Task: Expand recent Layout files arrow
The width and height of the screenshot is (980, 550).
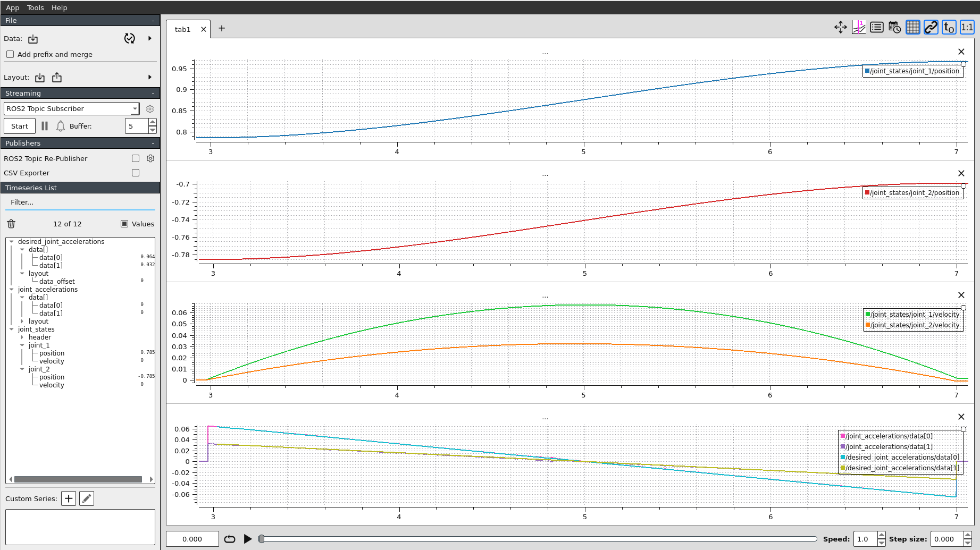Action: pos(150,77)
